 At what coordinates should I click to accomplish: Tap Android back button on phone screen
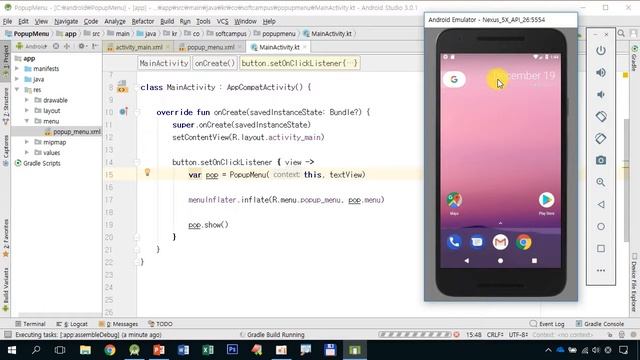point(467,260)
